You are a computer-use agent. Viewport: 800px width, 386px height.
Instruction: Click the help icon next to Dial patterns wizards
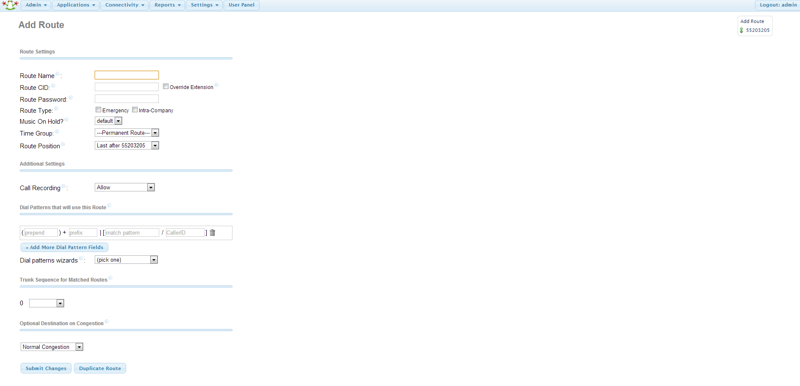pos(81,259)
